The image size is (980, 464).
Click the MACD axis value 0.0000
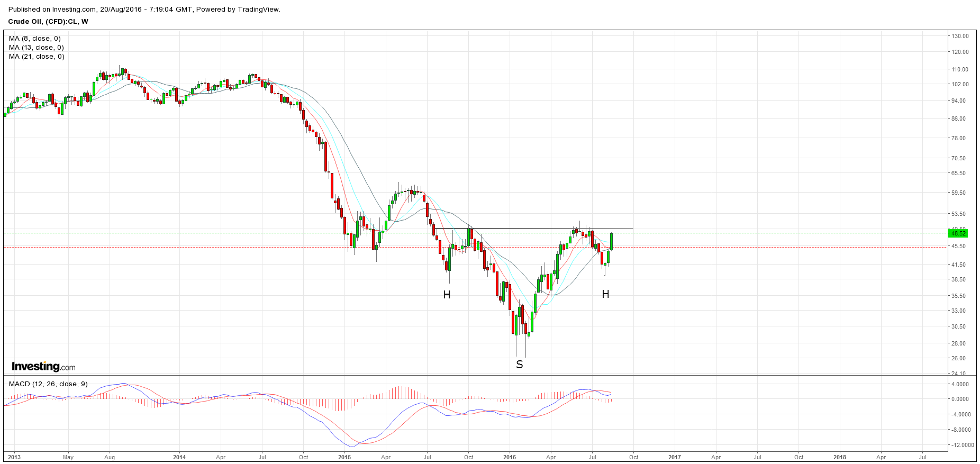click(x=960, y=399)
